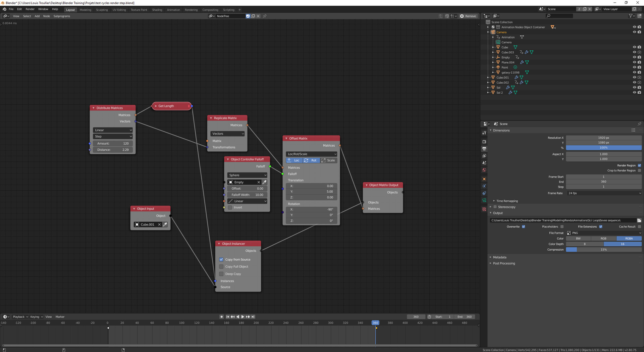The width and height of the screenshot is (644, 352).
Task: Unlink the NodeTree with X icon
Action: click(x=258, y=16)
